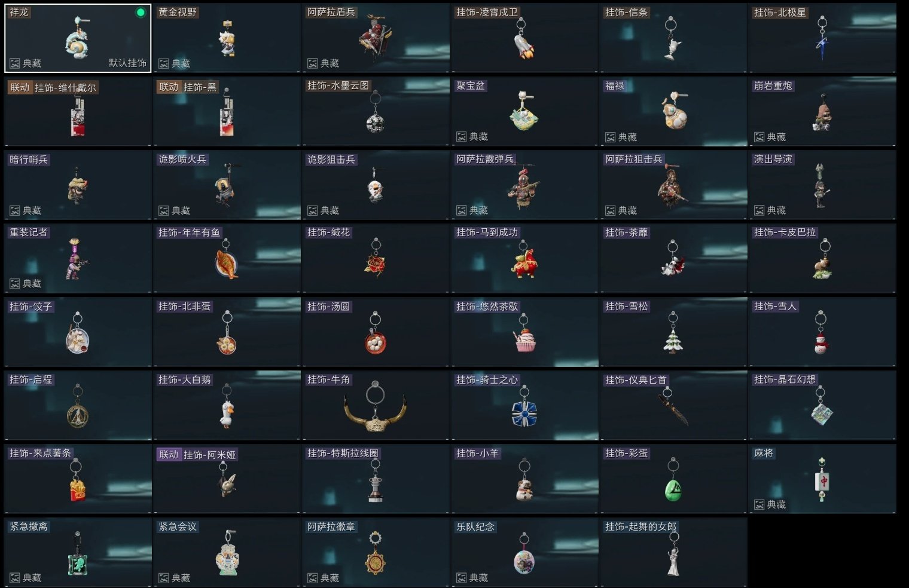Select the 挂饰-雪人 snowman charm
Image resolution: width=909 pixels, height=588 pixels.
point(822,332)
